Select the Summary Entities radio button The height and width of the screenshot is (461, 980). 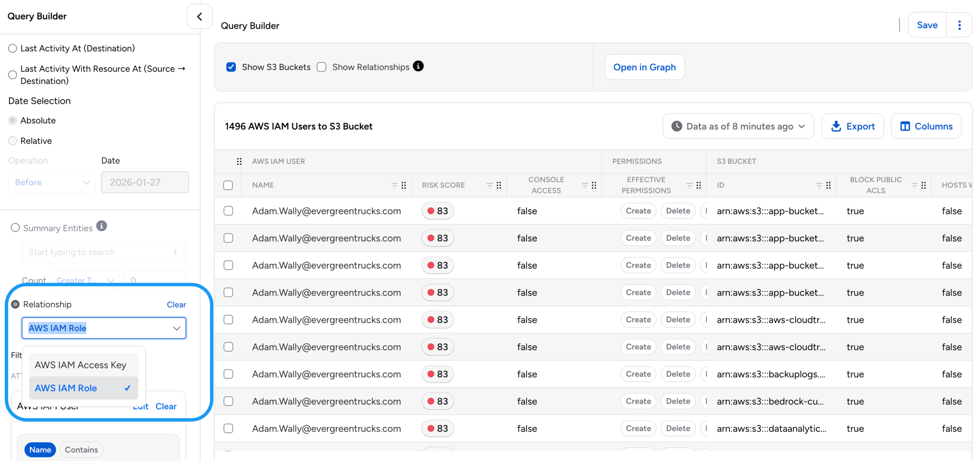(x=15, y=228)
